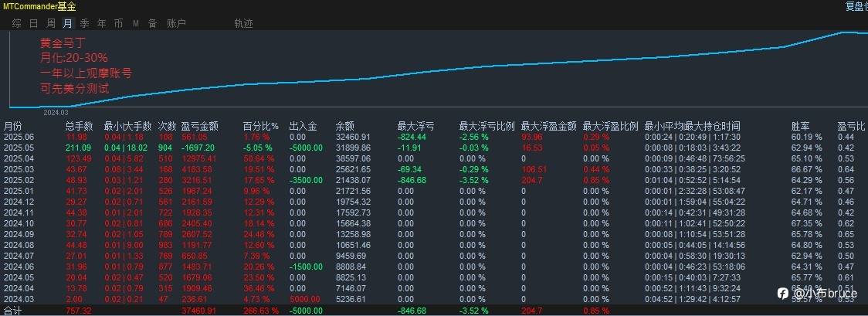
Task: Sort by the 最大浮盈金额 column header
Action: coord(549,126)
